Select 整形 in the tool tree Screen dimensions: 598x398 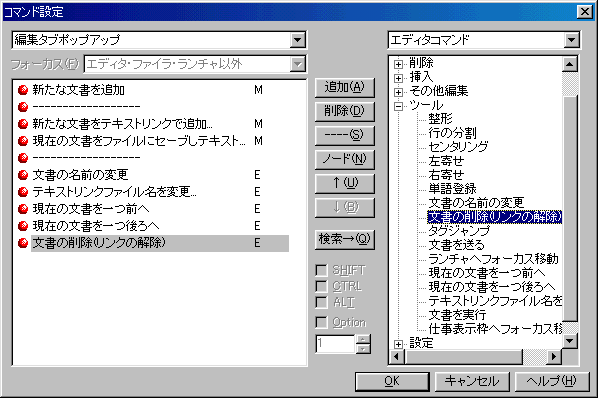[x=440, y=119]
